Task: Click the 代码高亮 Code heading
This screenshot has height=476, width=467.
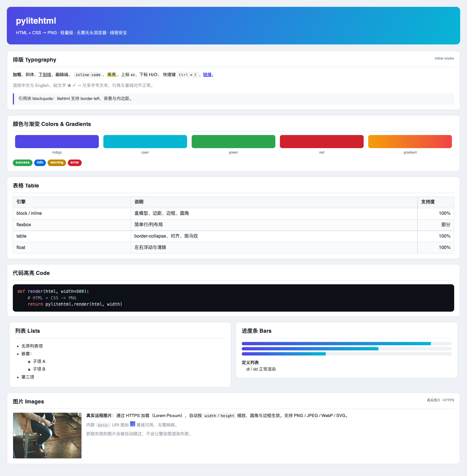Action: tap(31, 273)
